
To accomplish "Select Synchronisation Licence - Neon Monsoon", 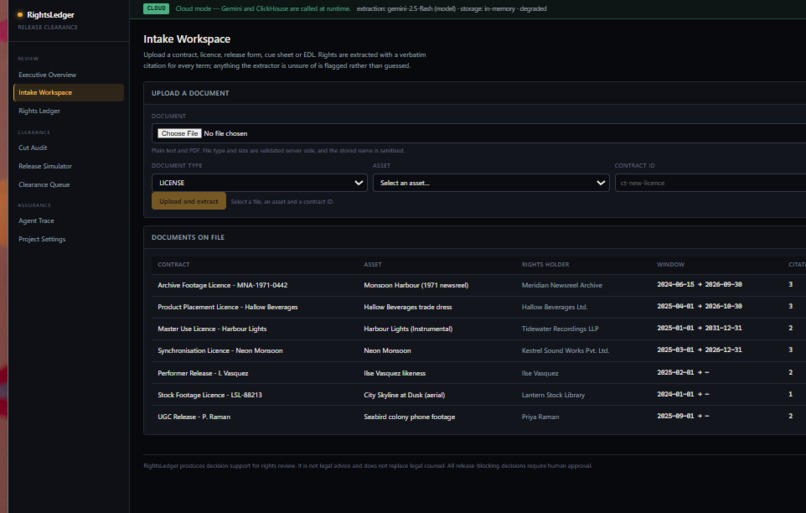I will pos(220,351).
